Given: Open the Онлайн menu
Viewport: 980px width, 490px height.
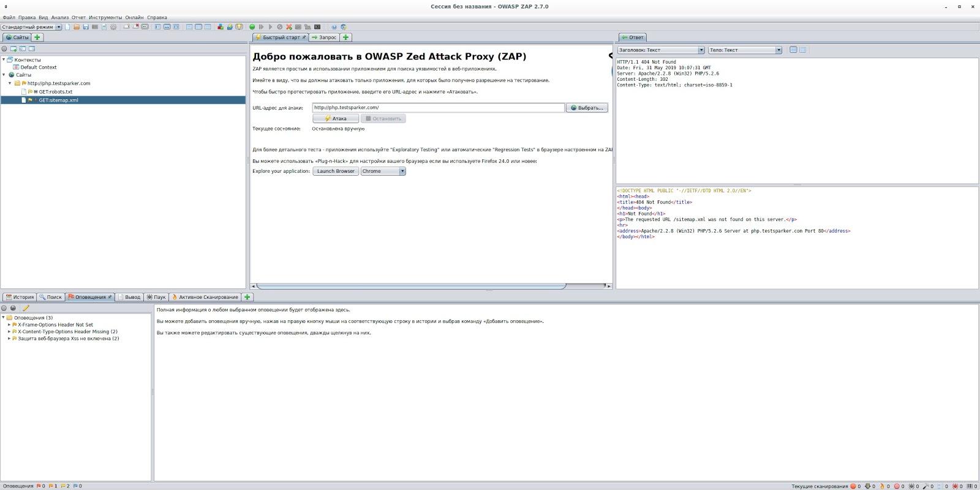Looking at the screenshot, I should click(x=134, y=17).
